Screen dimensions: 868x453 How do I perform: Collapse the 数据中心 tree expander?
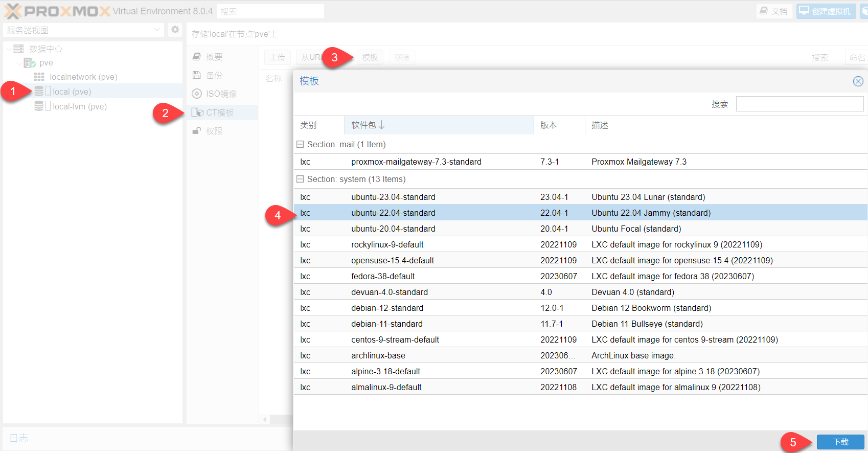point(9,49)
